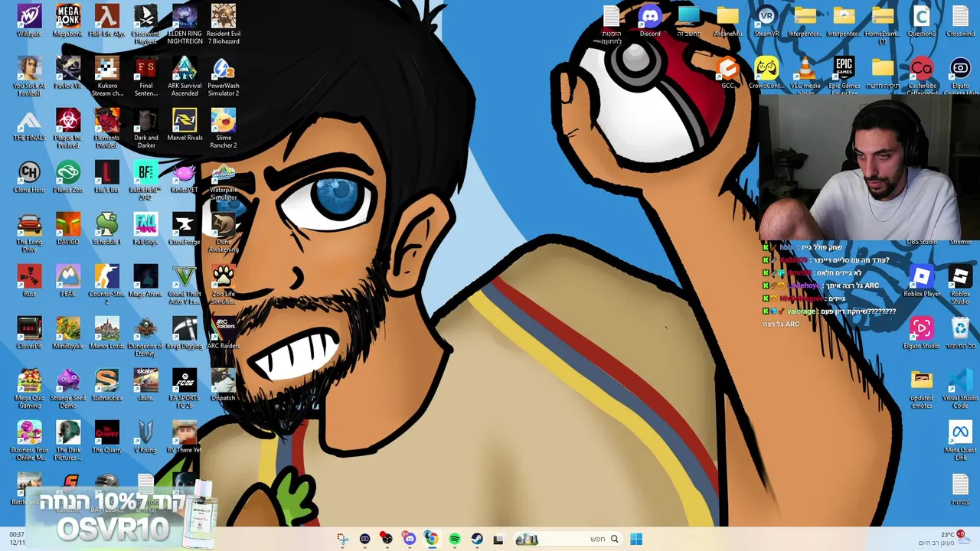Open Slime Rancher 2 icon
Viewport: 980px width, 551px height.
tap(224, 129)
